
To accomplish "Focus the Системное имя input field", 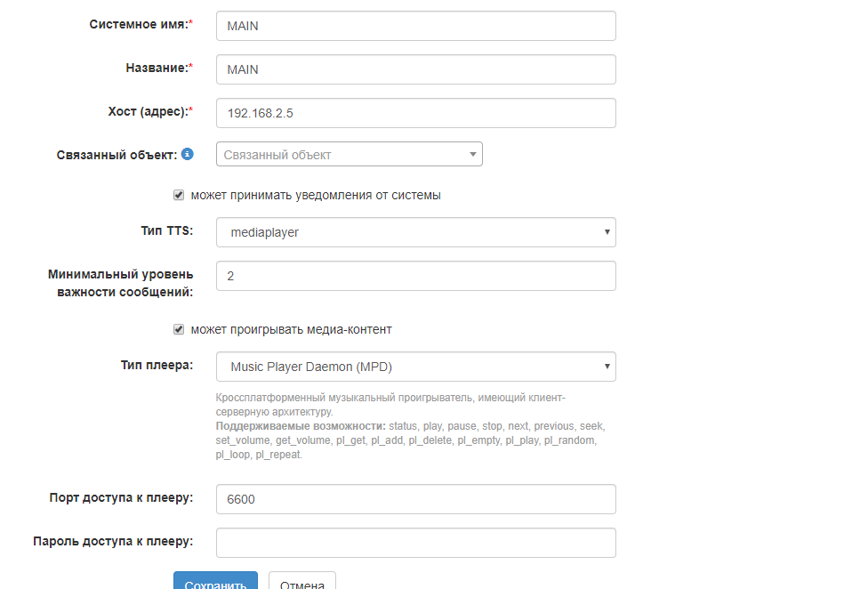I will pos(415,26).
